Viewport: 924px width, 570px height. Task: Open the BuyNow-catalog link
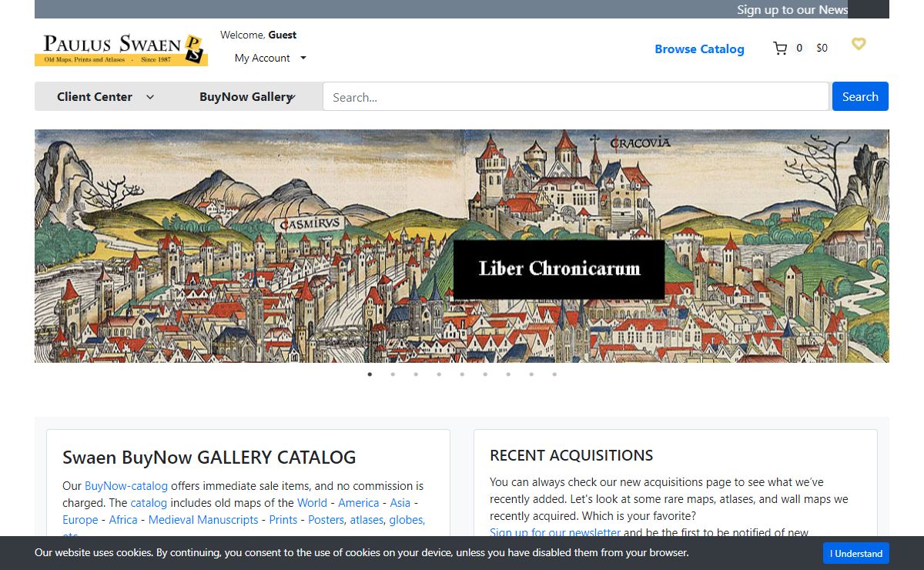click(126, 486)
